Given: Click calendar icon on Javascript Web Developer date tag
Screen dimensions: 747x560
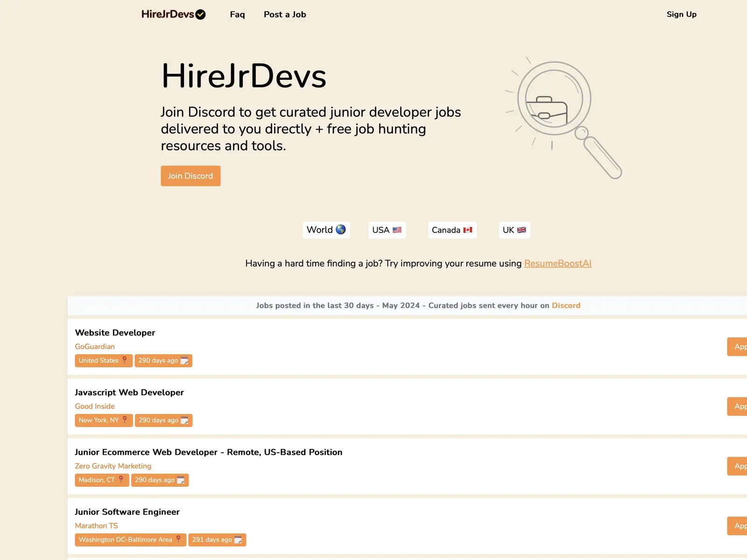Looking at the screenshot, I should (184, 420).
